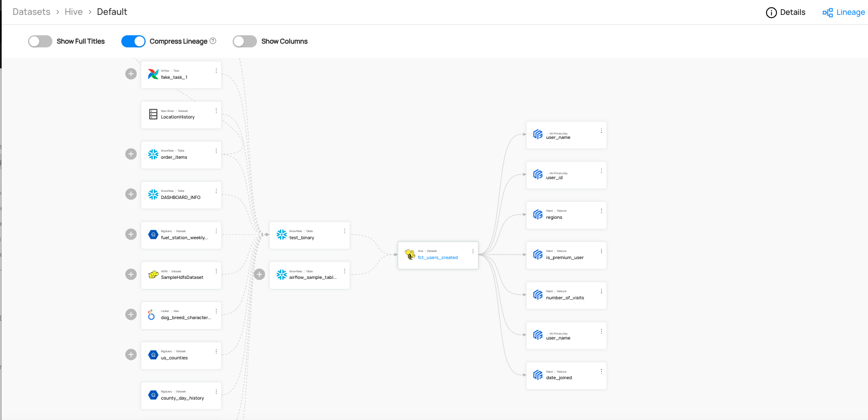868x420 pixels.
Task: Click the BigQuery icon on county_day_history node
Action: [153, 395]
